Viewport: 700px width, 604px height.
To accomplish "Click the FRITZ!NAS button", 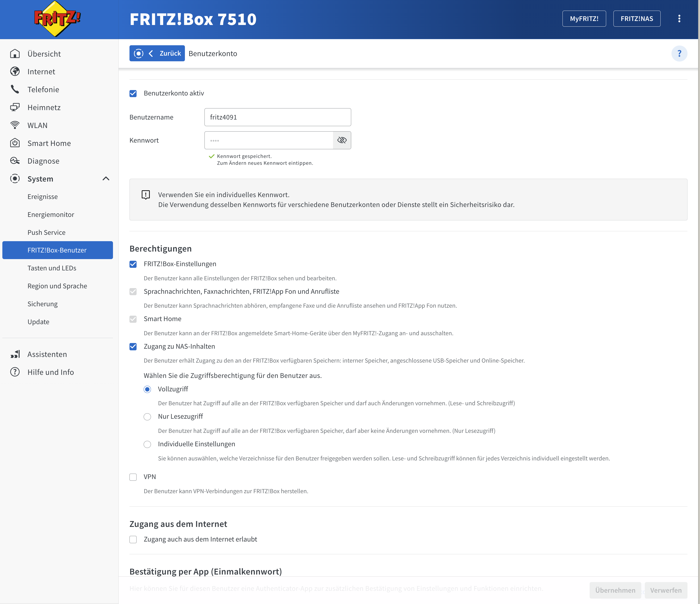I will click(637, 19).
